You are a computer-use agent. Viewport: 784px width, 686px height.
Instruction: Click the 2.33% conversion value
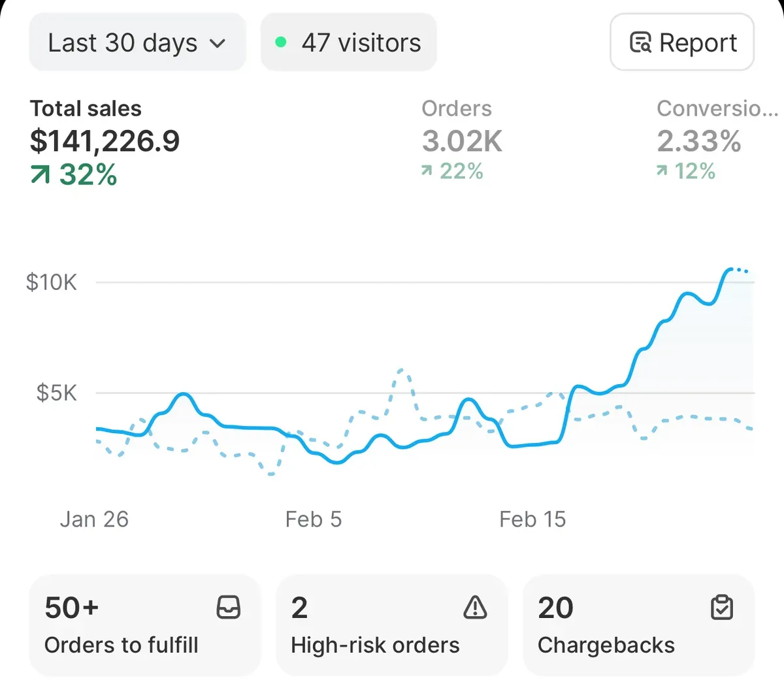point(698,141)
